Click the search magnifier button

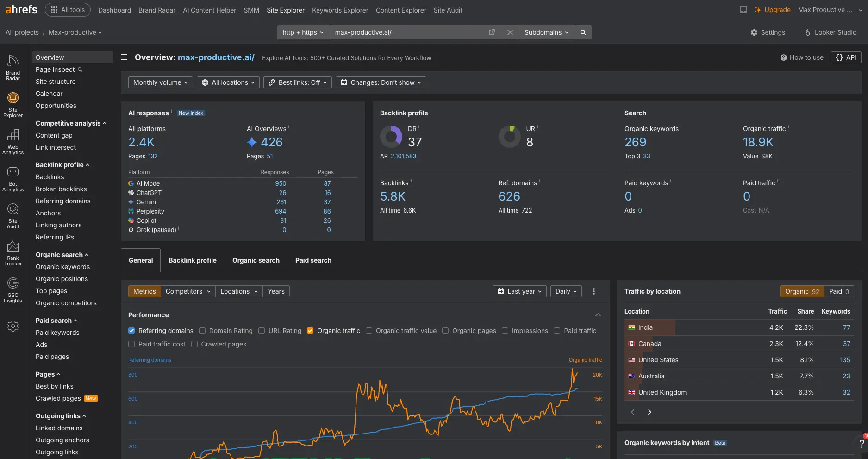tap(583, 32)
